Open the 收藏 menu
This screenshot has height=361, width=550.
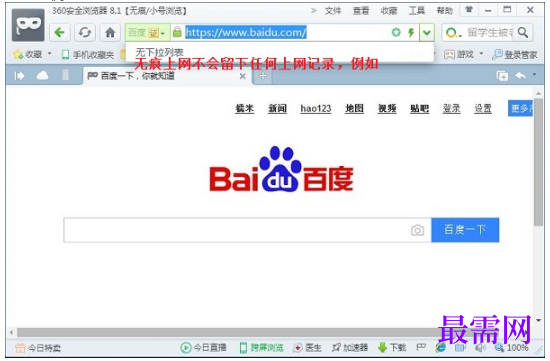coord(389,11)
